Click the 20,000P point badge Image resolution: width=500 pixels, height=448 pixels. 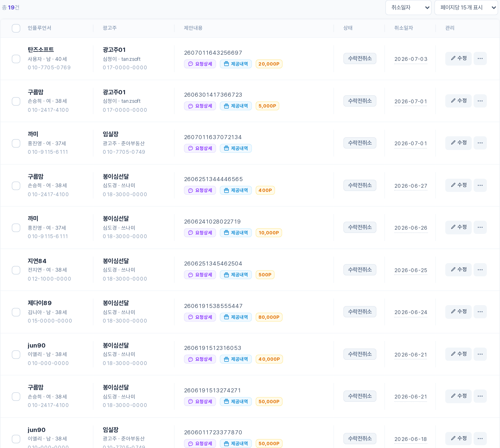pyautogui.click(x=269, y=64)
